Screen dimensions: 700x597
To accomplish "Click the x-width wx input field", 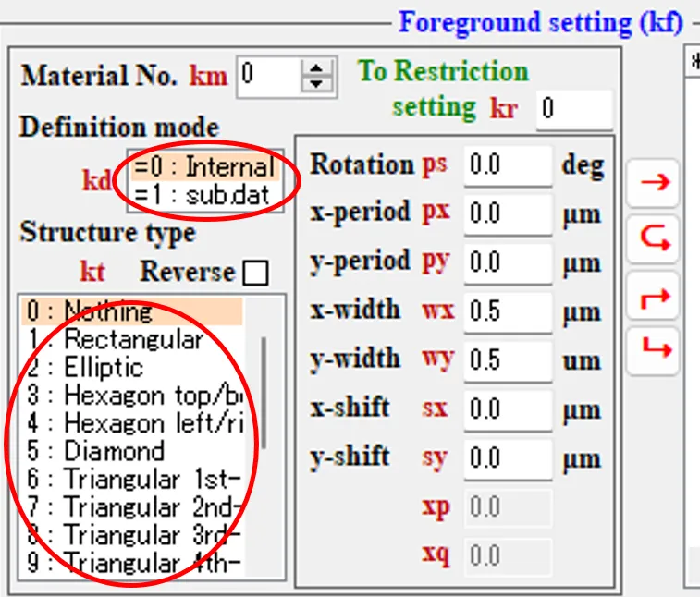I will 508,312.
